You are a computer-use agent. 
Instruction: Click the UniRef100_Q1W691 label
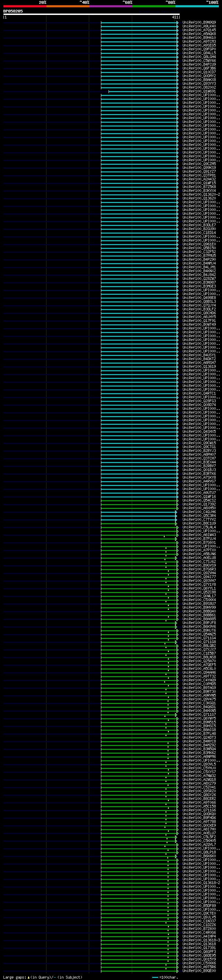tap(199, 91)
